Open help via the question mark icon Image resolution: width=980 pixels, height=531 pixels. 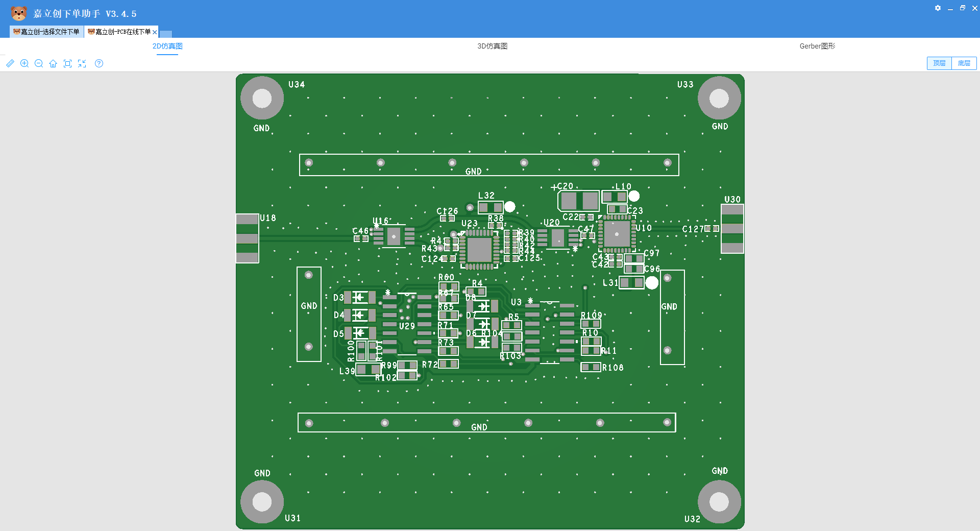click(99, 63)
